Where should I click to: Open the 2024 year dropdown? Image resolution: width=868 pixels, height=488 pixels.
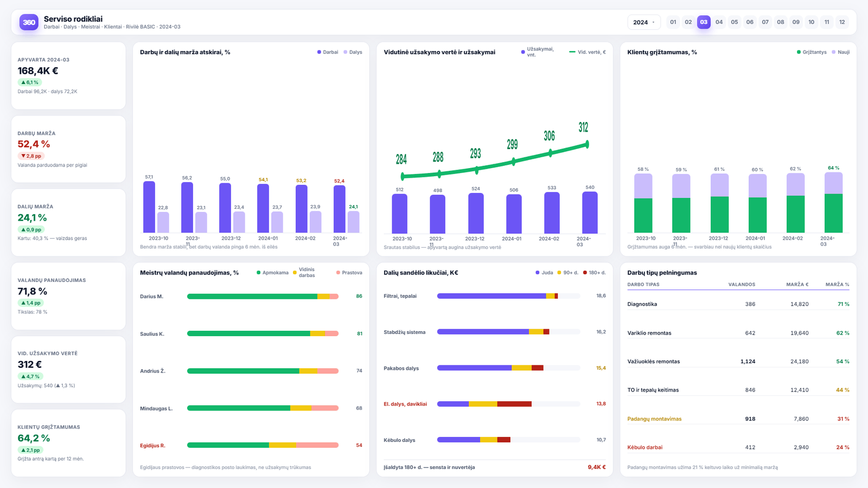(644, 22)
